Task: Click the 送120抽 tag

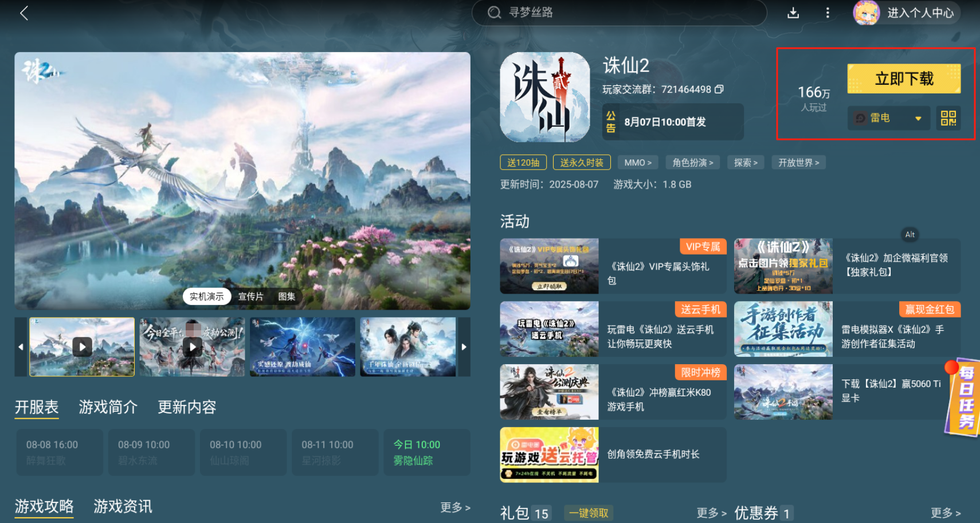Action: point(523,162)
